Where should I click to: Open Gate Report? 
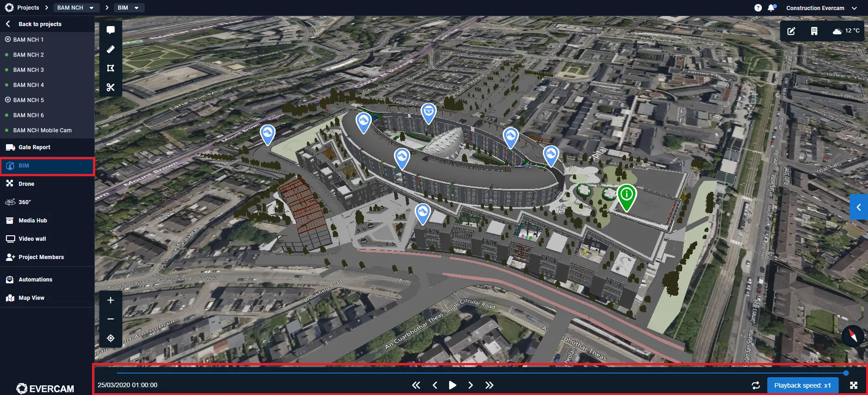click(x=47, y=147)
